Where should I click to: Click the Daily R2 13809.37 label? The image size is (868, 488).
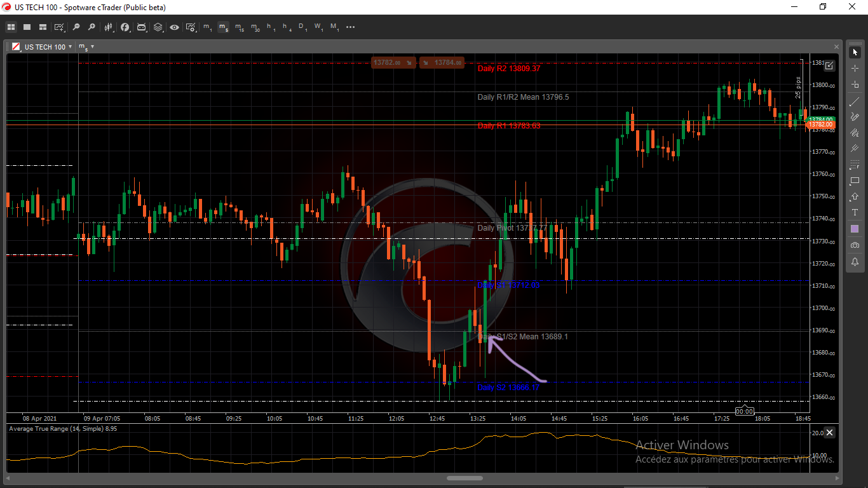[x=509, y=69]
